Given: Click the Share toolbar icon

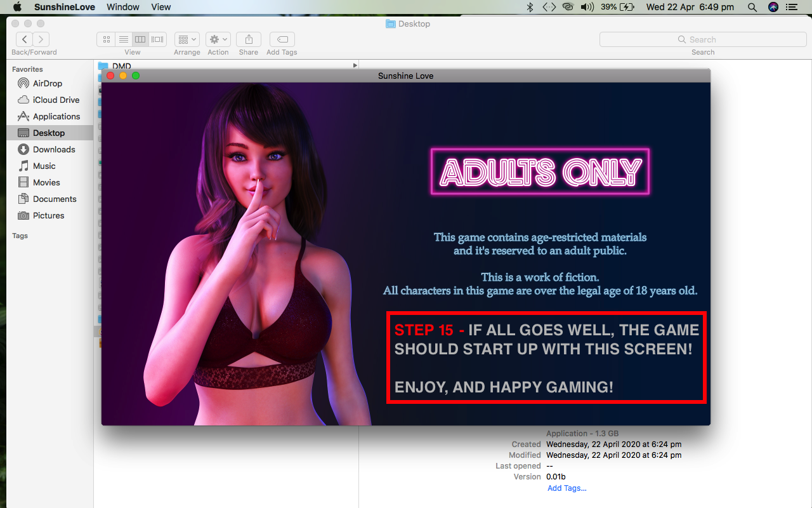Looking at the screenshot, I should pyautogui.click(x=249, y=39).
